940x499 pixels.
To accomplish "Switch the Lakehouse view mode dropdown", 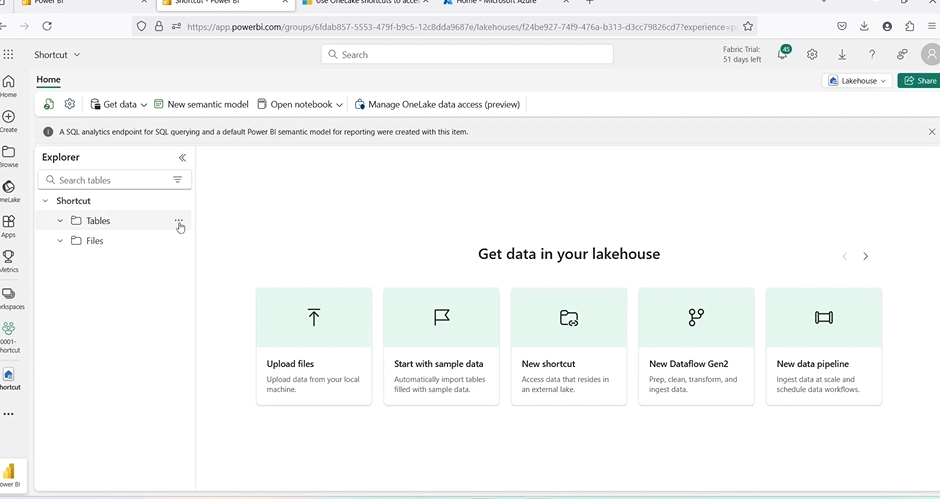I will click(x=857, y=80).
